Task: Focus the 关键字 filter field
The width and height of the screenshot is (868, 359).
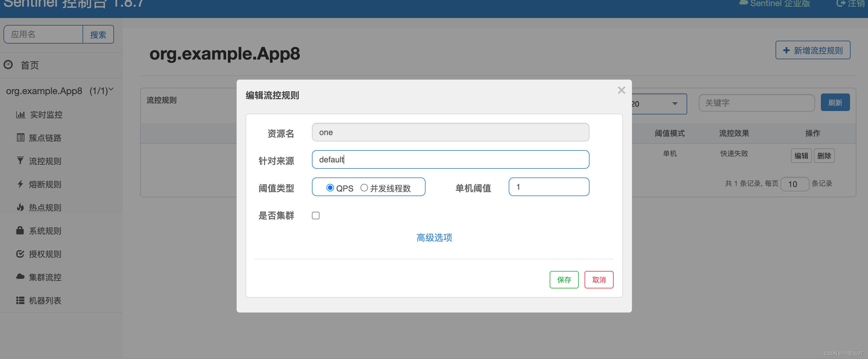Action: point(756,103)
